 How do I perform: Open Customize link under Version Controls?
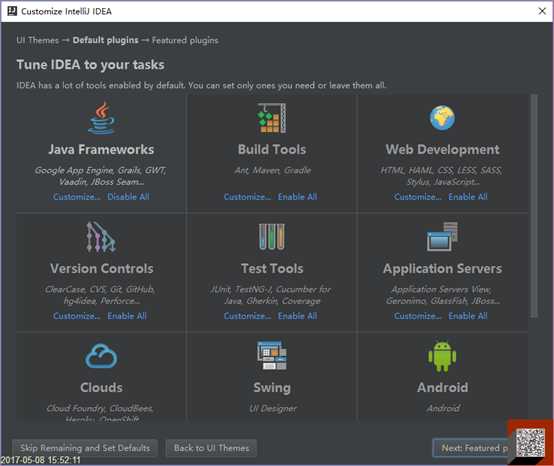[x=77, y=316]
